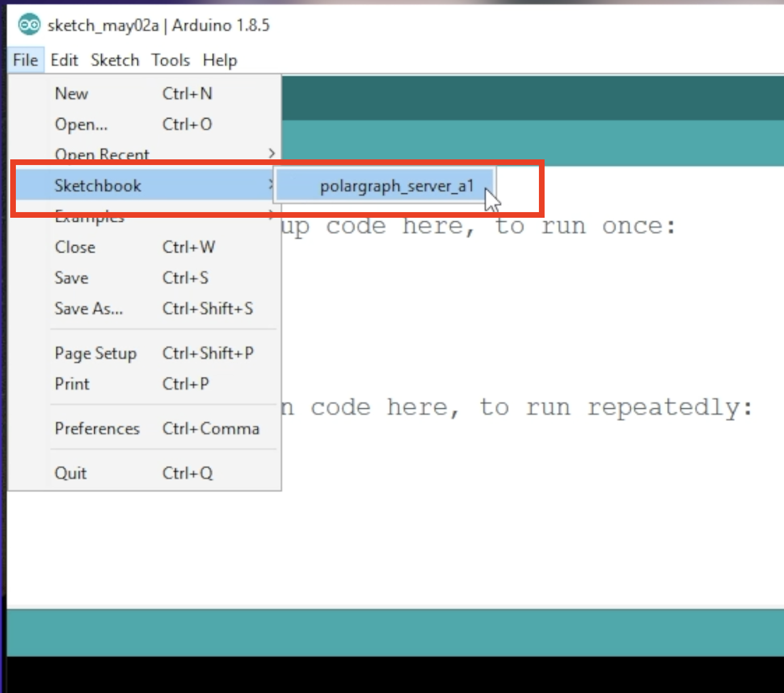Image resolution: width=784 pixels, height=693 pixels.
Task: Open the Help menu
Action: pos(220,60)
